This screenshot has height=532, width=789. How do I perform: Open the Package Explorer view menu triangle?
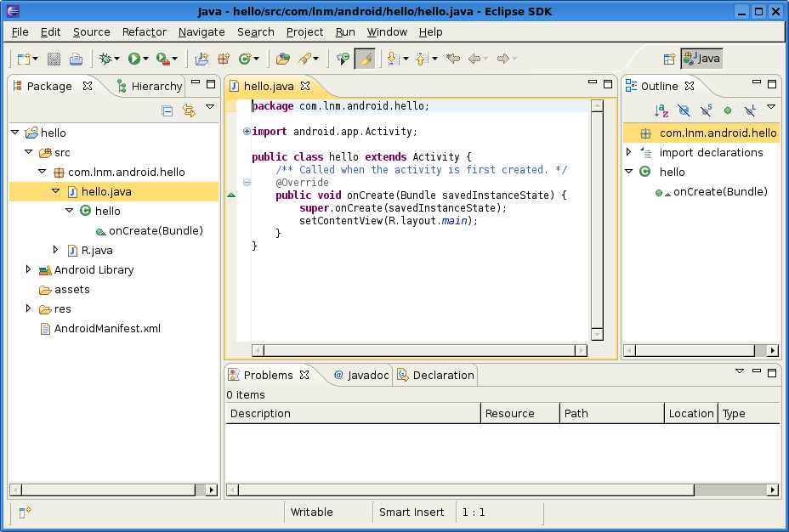click(210, 107)
